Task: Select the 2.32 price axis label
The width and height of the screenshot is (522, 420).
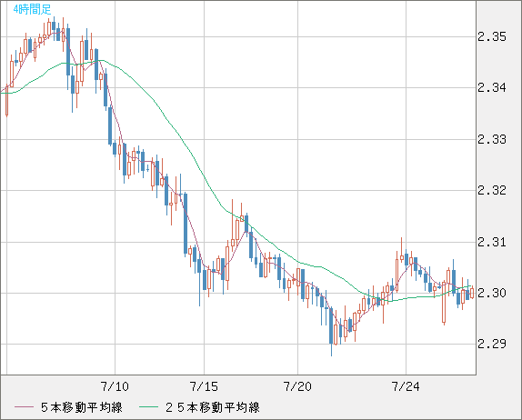Action: (x=492, y=190)
